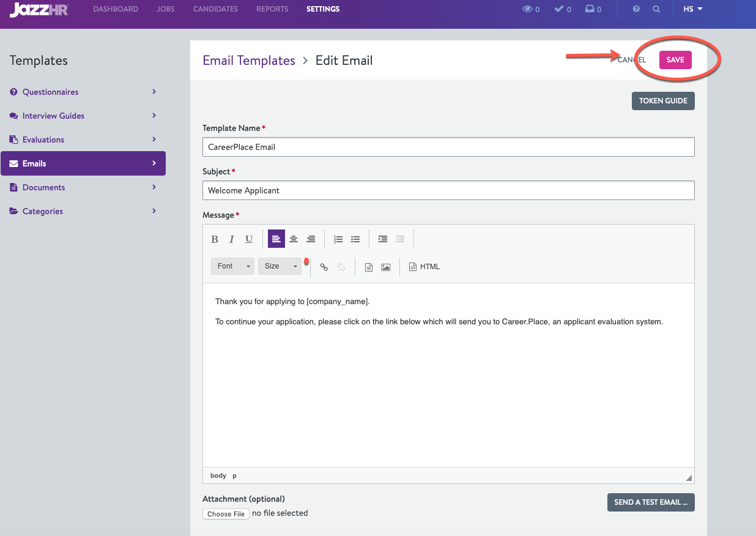Save the email template
Image resolution: width=756 pixels, height=536 pixels.
click(675, 60)
